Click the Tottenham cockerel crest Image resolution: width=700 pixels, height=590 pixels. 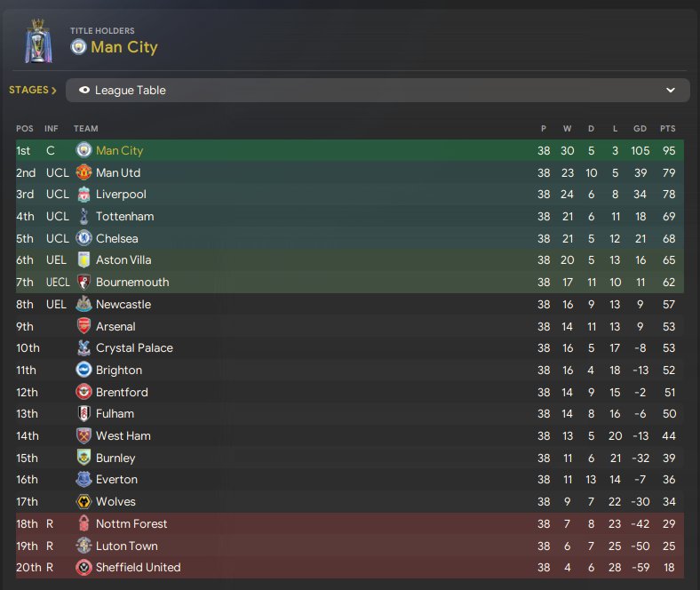84,216
